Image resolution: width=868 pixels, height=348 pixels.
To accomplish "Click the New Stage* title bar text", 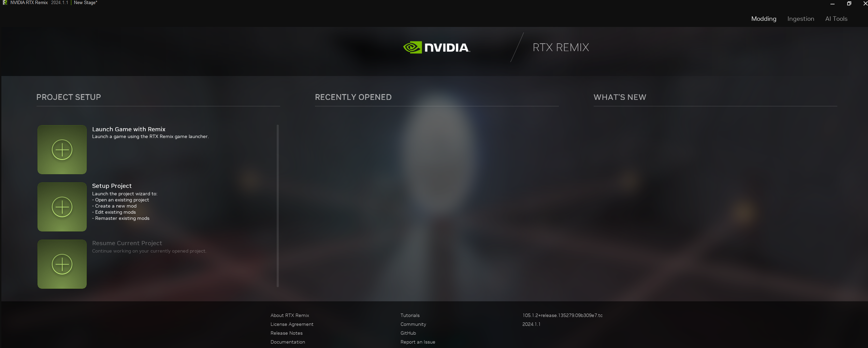I will coord(85,3).
